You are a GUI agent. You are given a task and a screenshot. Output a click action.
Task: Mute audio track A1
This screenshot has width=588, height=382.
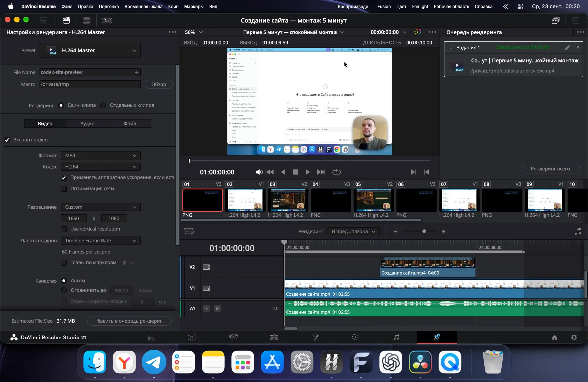click(x=218, y=308)
